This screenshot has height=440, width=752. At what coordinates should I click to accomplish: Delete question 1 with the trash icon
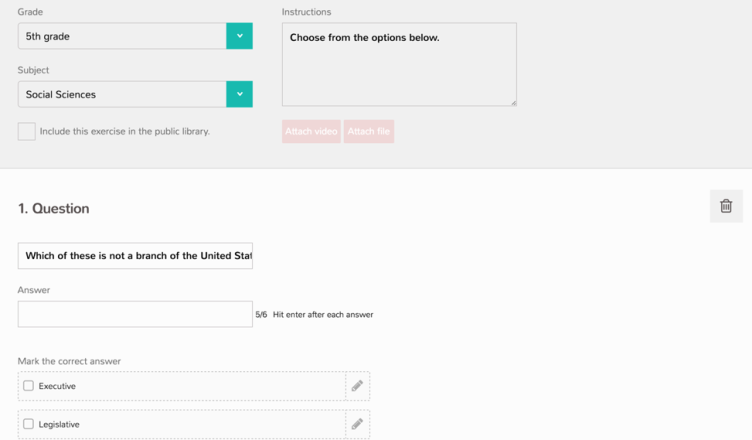[726, 206]
